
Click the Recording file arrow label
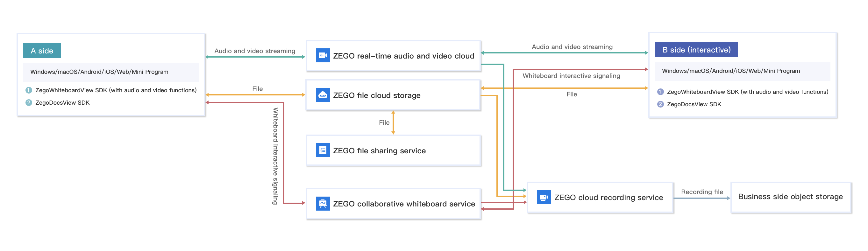(701, 192)
